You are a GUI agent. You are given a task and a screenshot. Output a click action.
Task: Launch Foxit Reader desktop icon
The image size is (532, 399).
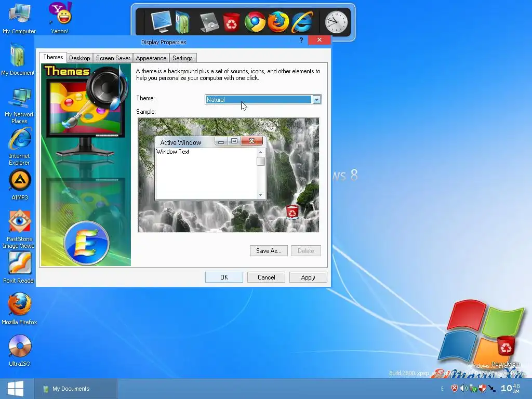[19, 268]
